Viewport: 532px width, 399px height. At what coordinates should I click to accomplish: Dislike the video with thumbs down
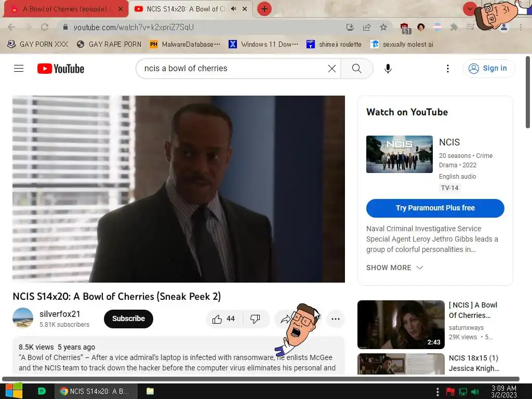coord(256,319)
